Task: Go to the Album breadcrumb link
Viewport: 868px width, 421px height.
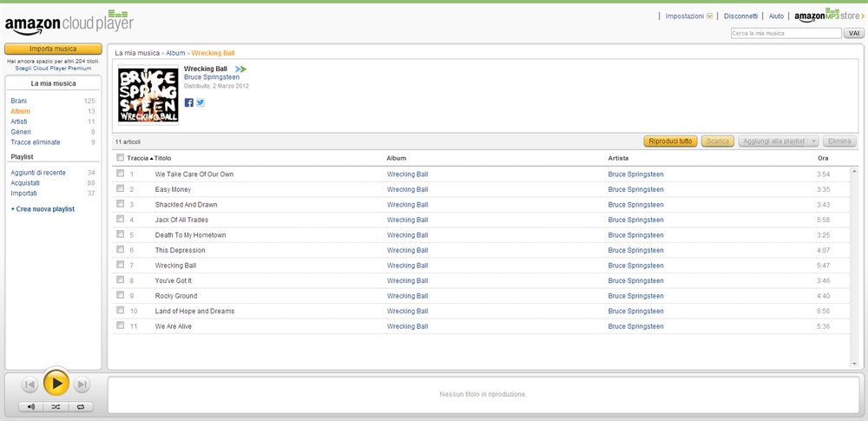Action: click(175, 53)
